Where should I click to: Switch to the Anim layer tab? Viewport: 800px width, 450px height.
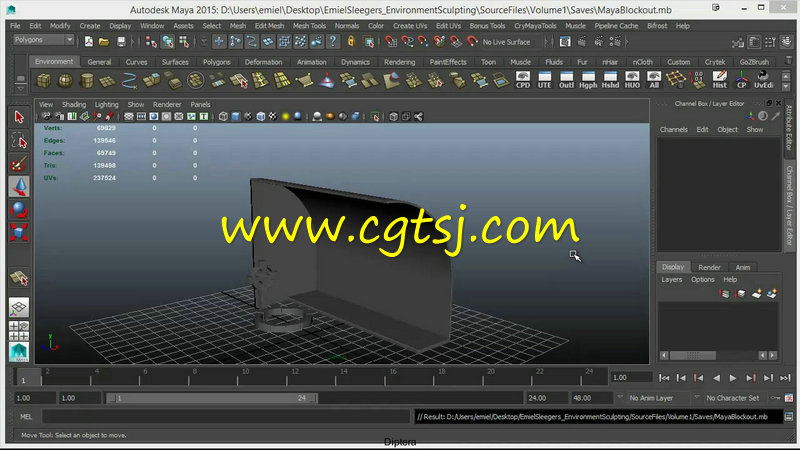[x=743, y=267]
